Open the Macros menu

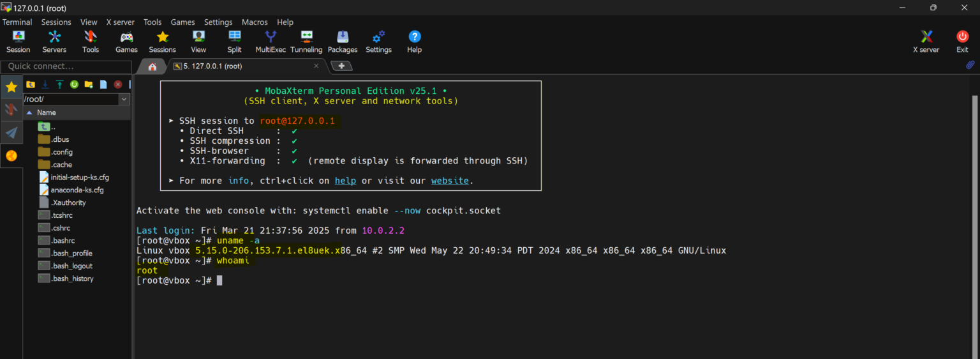[255, 22]
